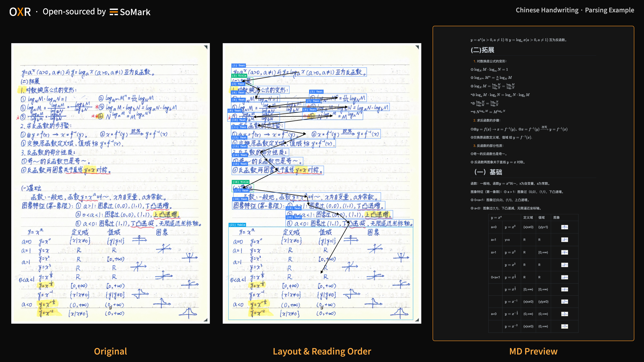Click the '{y|y=1}' cell in preview table
This screenshot has width=644, height=362.
tap(543, 227)
